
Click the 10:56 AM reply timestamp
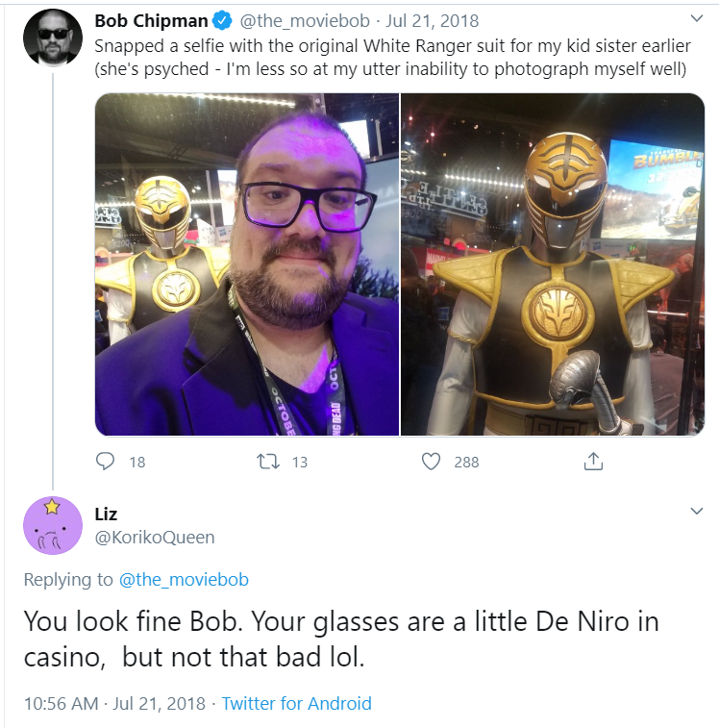coord(61,703)
